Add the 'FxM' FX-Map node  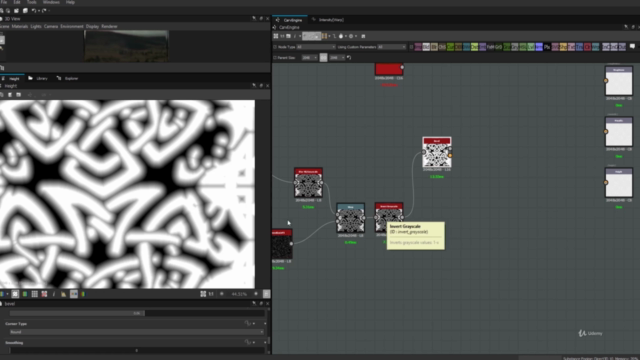point(491,47)
